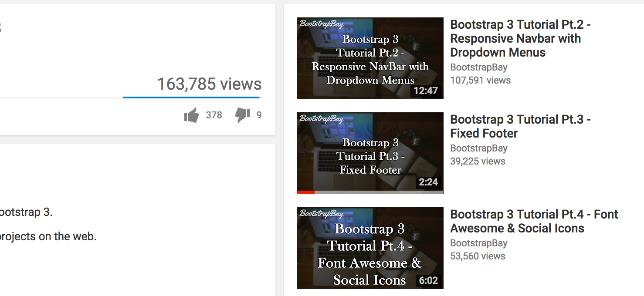Click the 39,225 views text

point(478,161)
